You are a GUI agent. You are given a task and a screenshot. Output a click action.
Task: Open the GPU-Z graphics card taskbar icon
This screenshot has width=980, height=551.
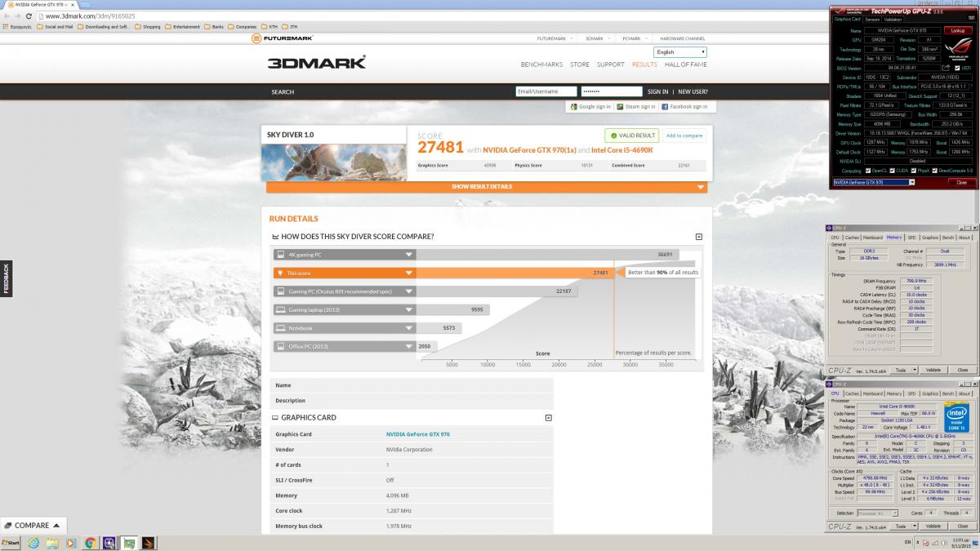tap(128, 543)
